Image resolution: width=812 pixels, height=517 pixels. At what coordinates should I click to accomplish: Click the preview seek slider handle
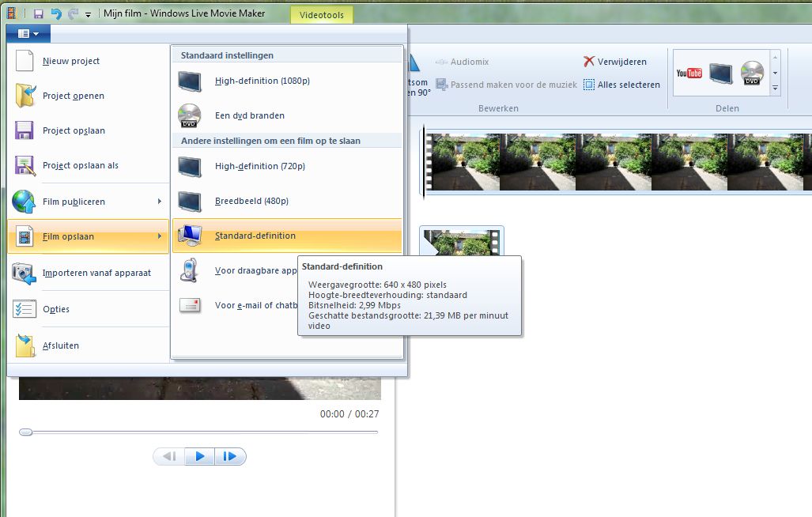pyautogui.click(x=26, y=432)
